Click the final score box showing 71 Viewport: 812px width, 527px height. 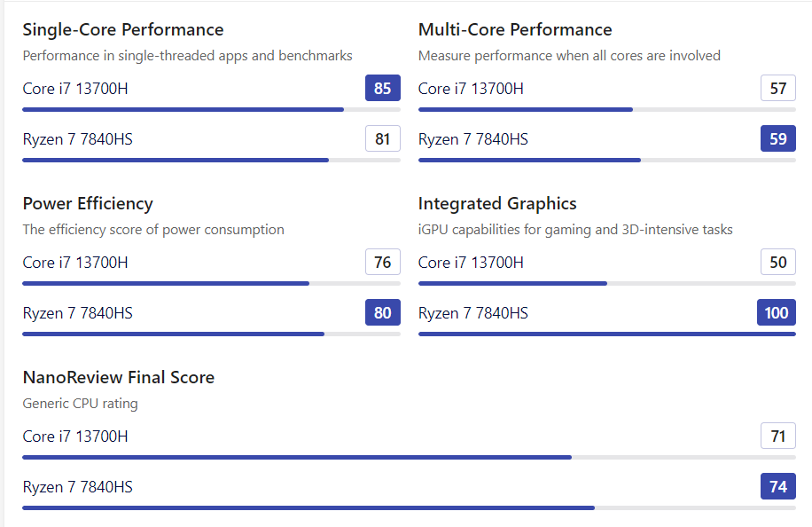click(778, 437)
